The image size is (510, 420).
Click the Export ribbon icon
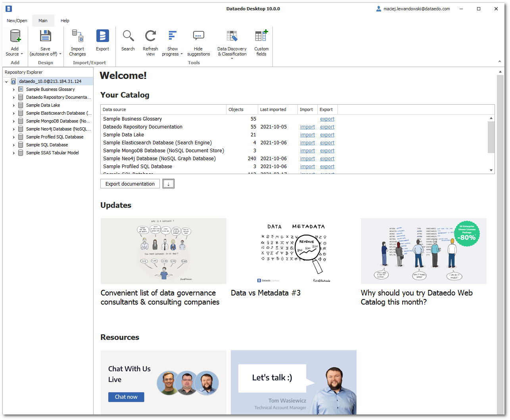102,36
